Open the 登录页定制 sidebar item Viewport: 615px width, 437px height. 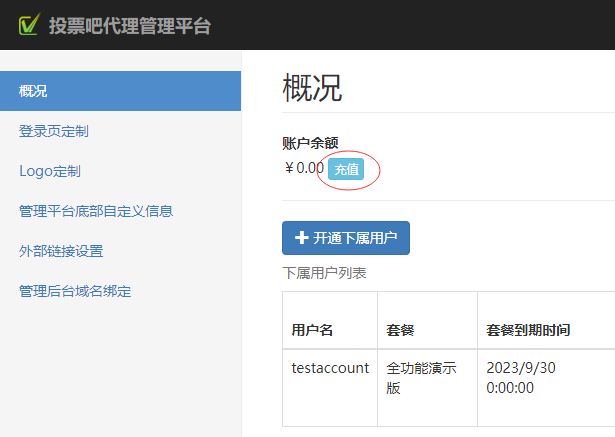tap(54, 131)
